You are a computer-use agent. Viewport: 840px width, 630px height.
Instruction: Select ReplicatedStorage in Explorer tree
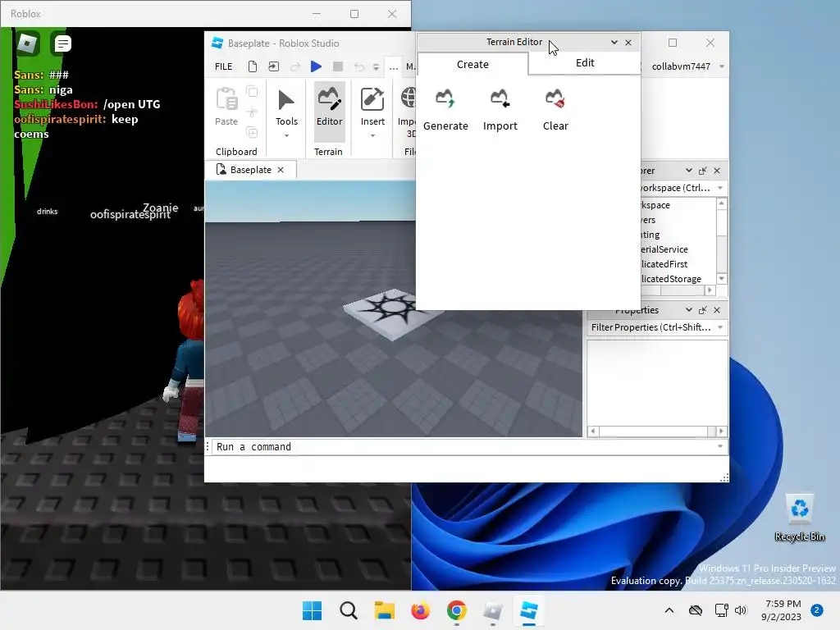pyautogui.click(x=671, y=279)
